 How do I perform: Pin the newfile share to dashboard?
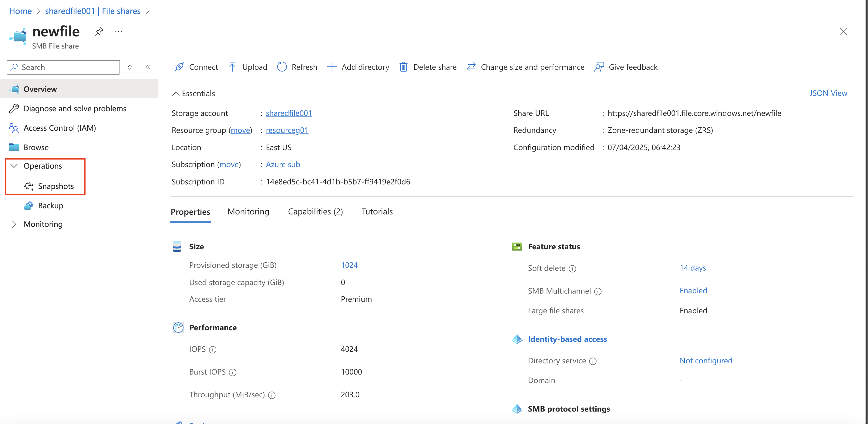click(x=99, y=32)
